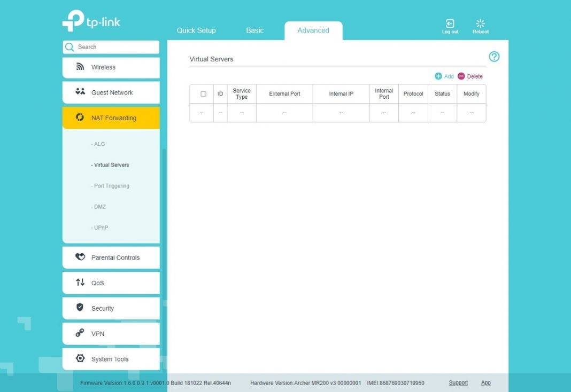The image size is (571, 392).
Task: Select the Virtual Servers submenu item
Action: pos(110,165)
